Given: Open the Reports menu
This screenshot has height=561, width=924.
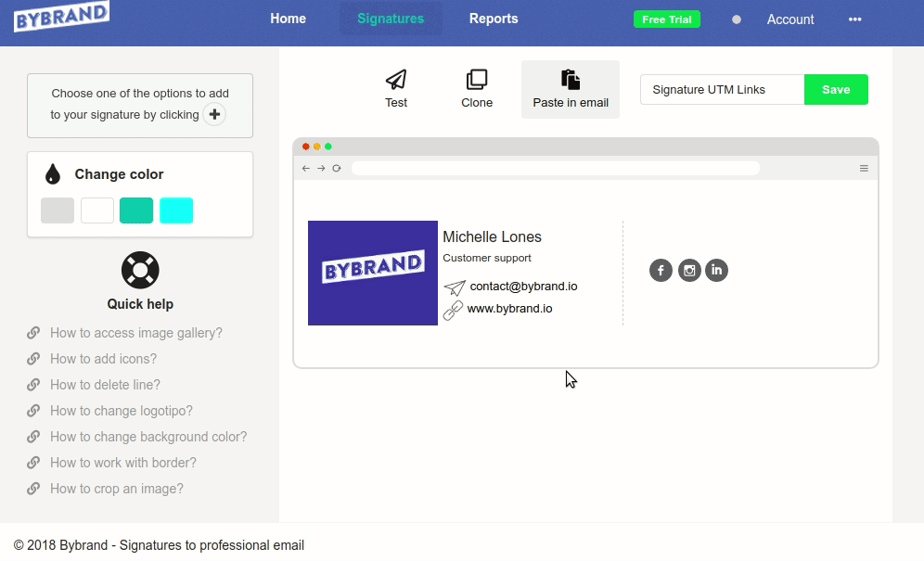Looking at the screenshot, I should [494, 19].
